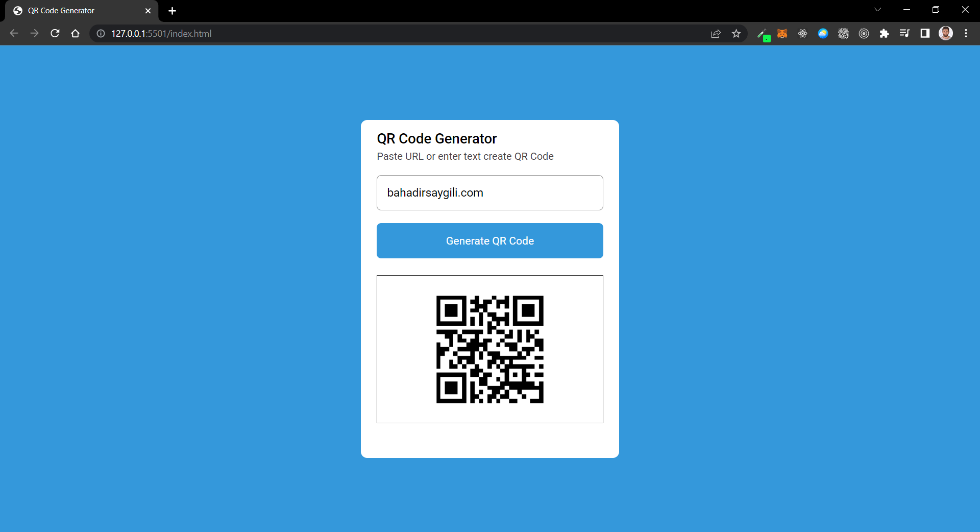Open the blue round extension icon
The width and height of the screenshot is (980, 532).
tap(823, 34)
